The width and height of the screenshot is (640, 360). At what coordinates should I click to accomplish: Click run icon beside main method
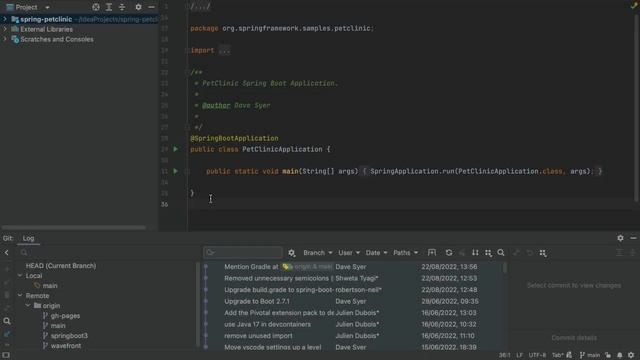(x=176, y=171)
